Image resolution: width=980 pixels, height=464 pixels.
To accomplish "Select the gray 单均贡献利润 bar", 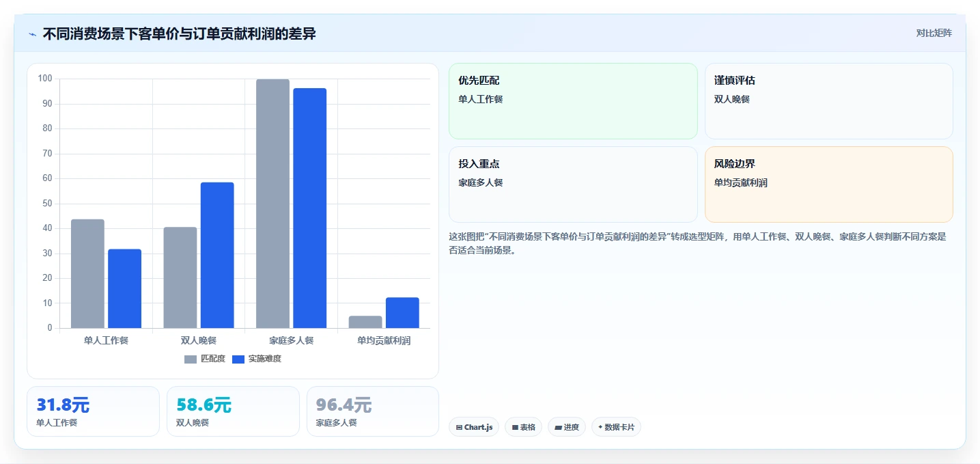I will pyautogui.click(x=365, y=322).
